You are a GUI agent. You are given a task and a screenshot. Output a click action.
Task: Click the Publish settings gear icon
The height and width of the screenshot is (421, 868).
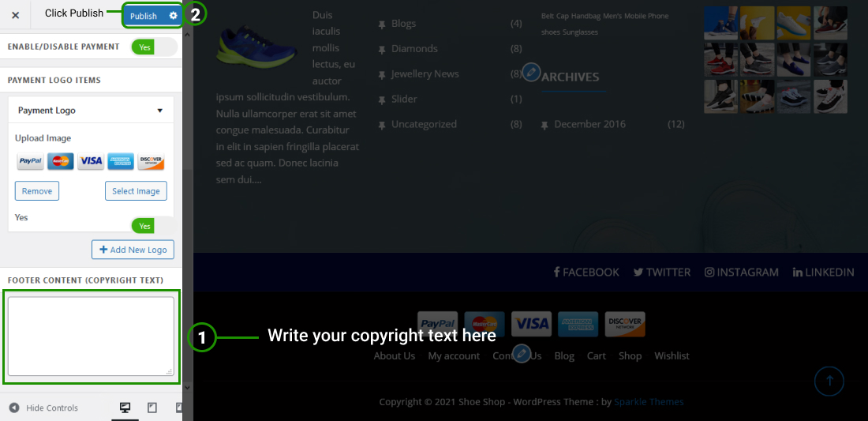tap(174, 16)
